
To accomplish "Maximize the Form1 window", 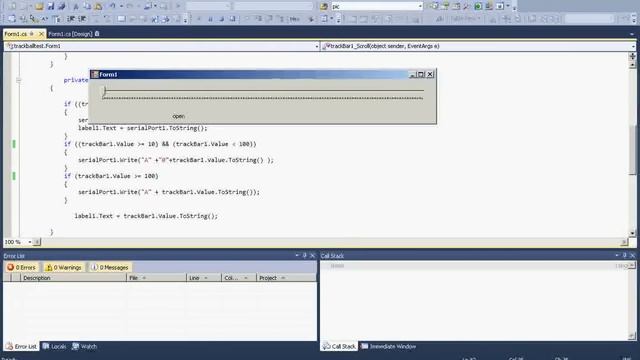I will click(421, 74).
